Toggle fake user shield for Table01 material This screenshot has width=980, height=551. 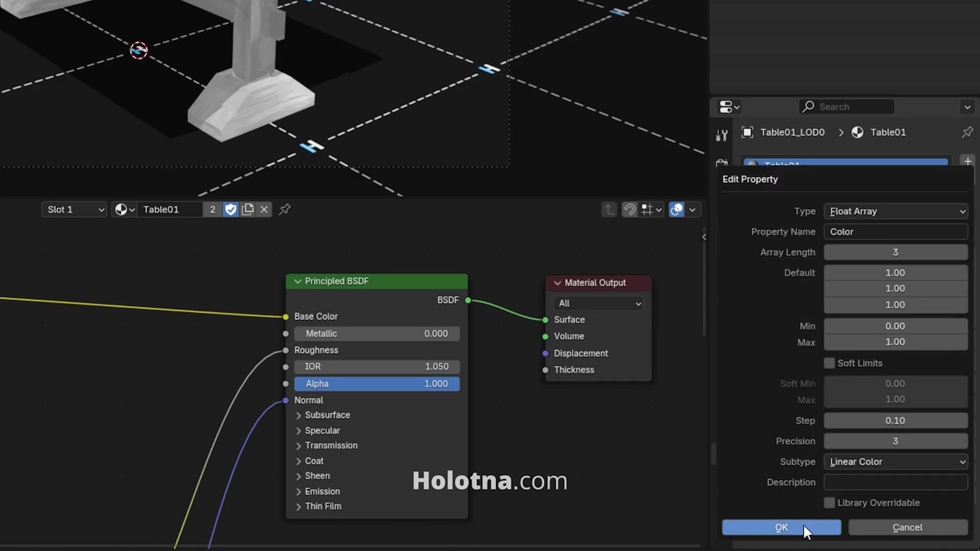(x=231, y=210)
